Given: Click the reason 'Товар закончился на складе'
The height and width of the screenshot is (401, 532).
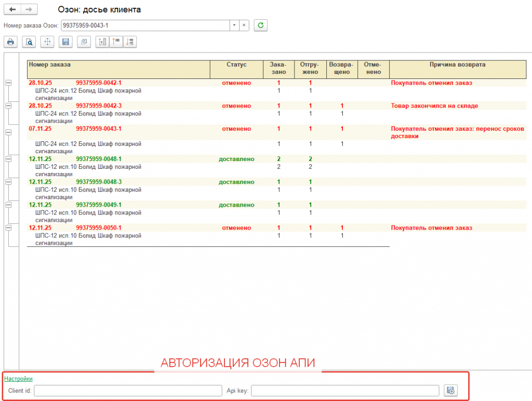Looking at the screenshot, I should pos(434,106).
